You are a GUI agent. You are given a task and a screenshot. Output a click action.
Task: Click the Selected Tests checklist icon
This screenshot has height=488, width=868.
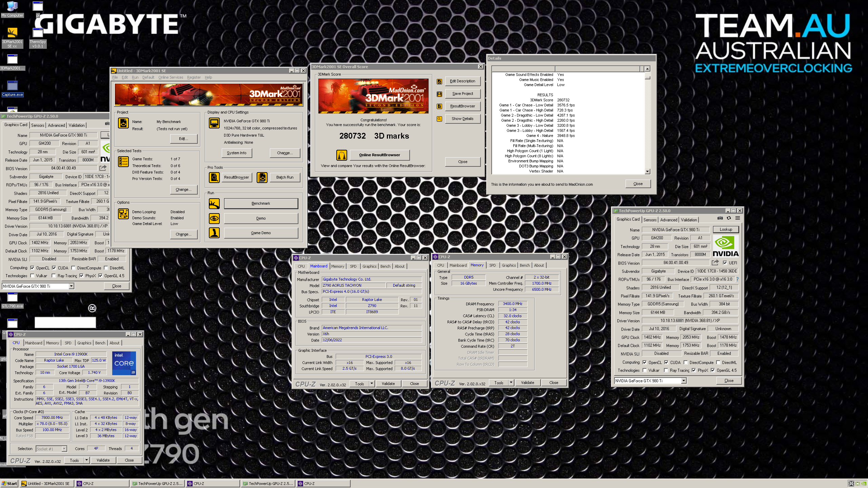click(x=123, y=162)
